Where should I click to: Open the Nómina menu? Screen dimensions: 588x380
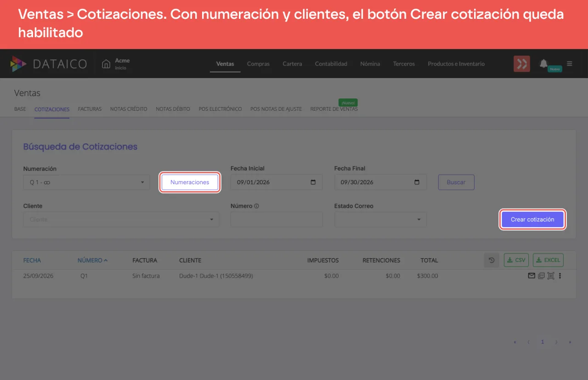tap(370, 64)
